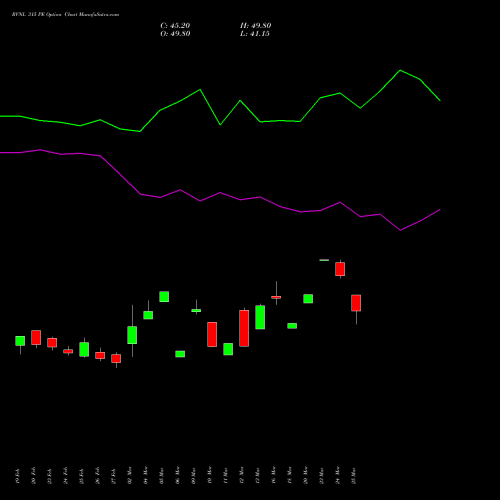Select the long-wick green candle for 02 Mar

(x=132, y=335)
